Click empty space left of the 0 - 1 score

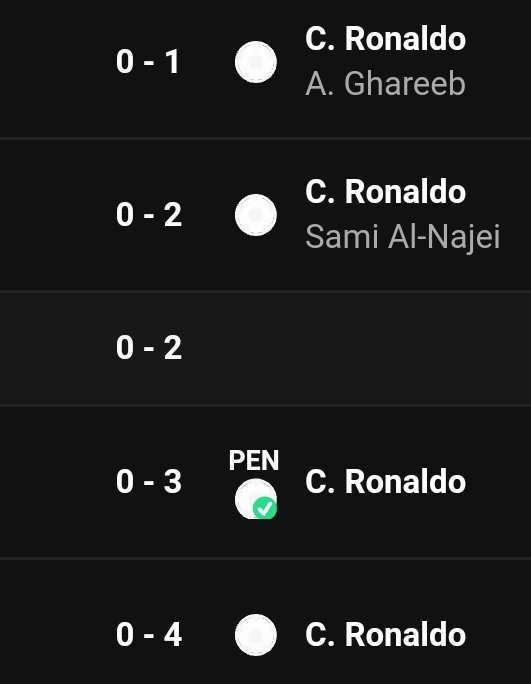(55, 62)
